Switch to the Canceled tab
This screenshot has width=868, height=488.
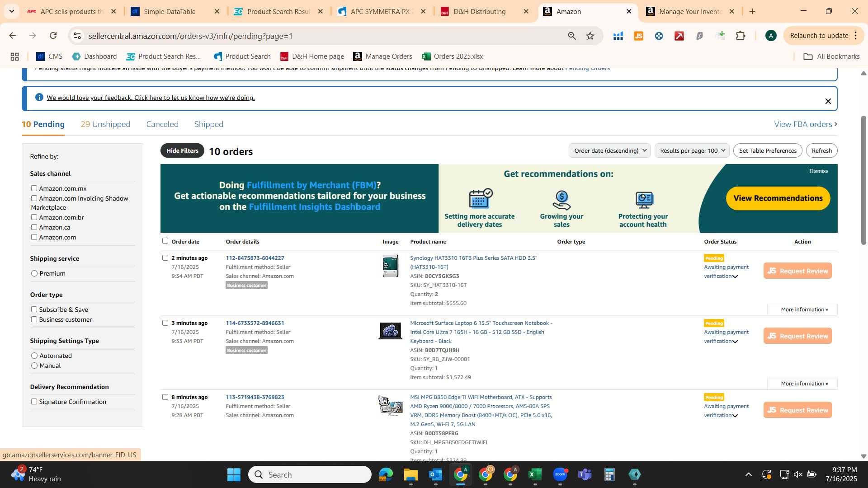tap(162, 124)
